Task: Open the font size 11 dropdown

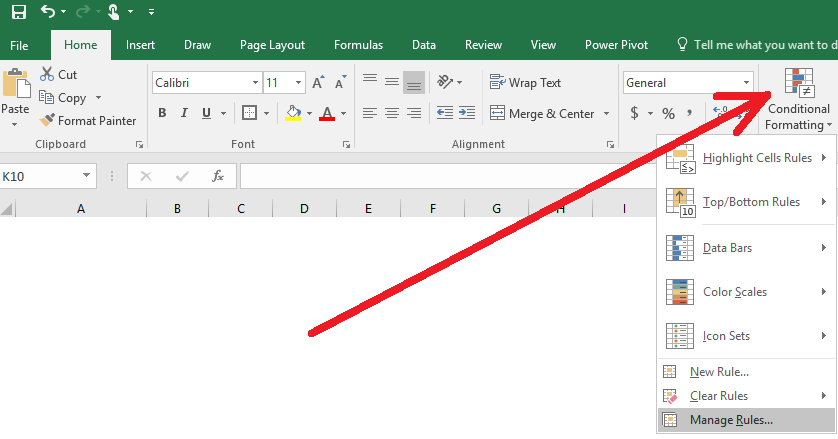Action: click(298, 83)
